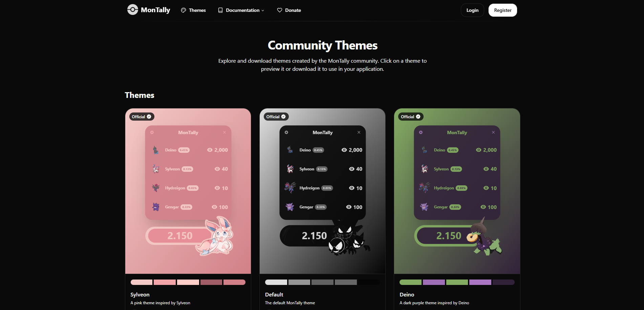
Task: Open the Deino theme title
Action: [x=407, y=295]
